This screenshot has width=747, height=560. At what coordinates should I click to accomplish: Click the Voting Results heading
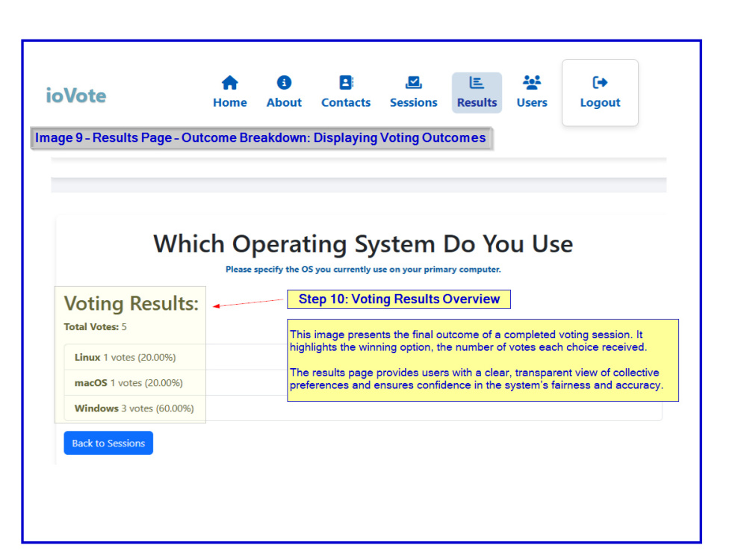coord(131,303)
